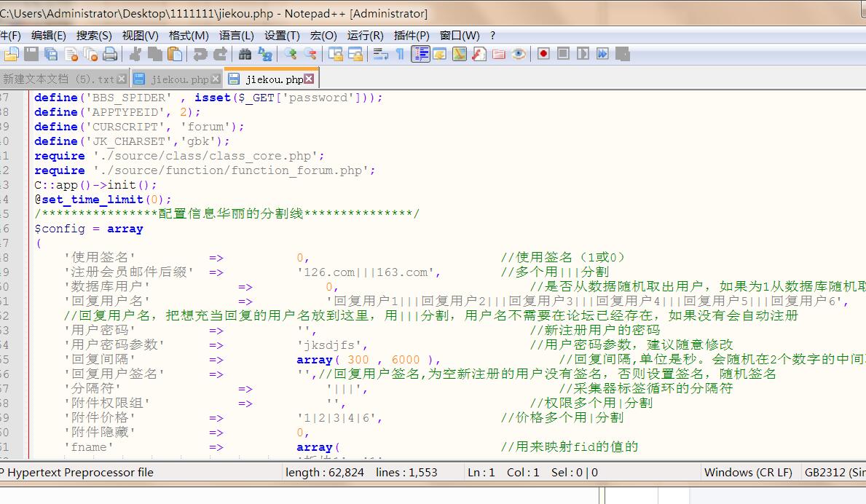Click the Run Macro Multiple Times icon
The image size is (866, 504).
(x=602, y=54)
